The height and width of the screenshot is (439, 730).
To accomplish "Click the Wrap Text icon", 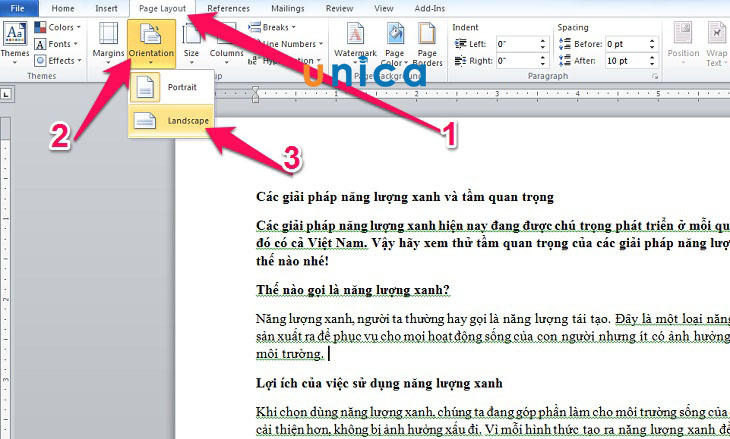I will (718, 42).
